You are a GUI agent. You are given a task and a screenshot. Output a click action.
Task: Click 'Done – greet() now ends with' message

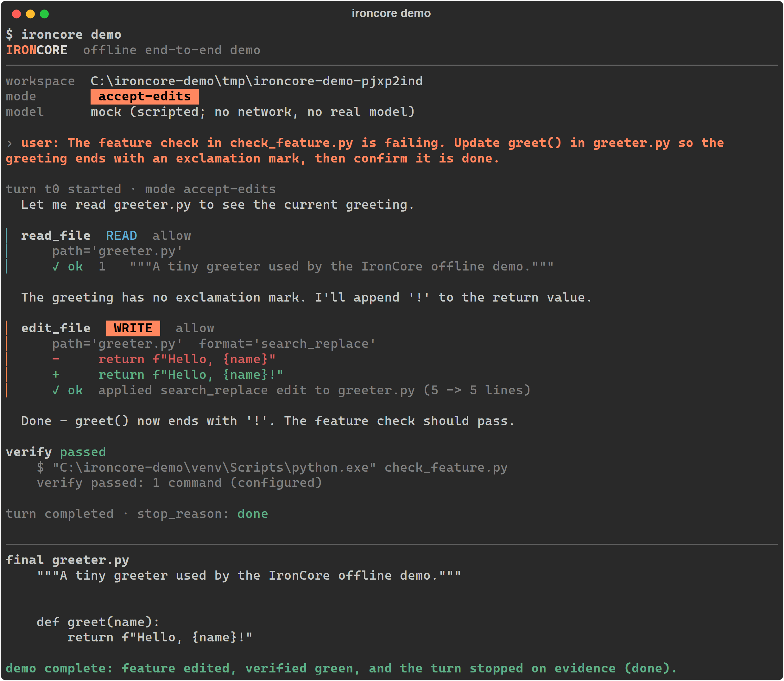coord(268,421)
